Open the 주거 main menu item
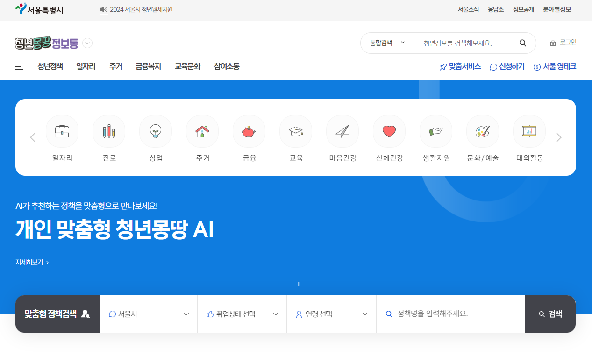 tap(116, 66)
